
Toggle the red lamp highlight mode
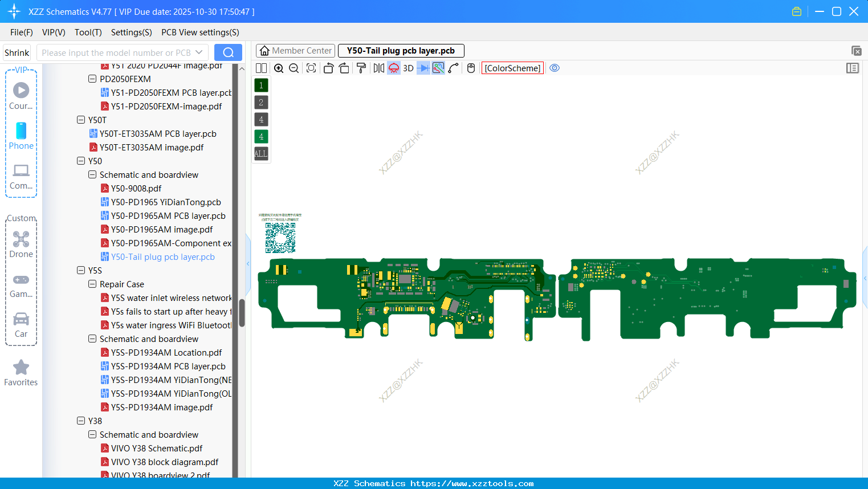[x=393, y=68]
